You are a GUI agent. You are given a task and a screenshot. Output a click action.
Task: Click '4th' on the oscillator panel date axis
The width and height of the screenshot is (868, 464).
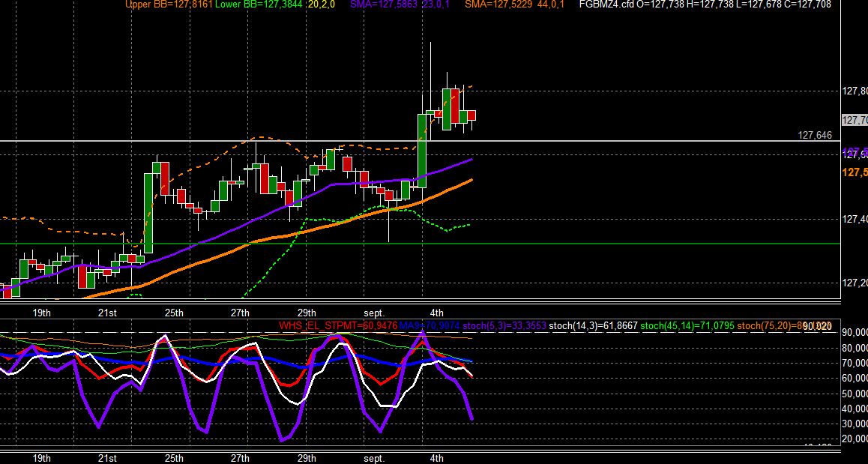coord(437,459)
